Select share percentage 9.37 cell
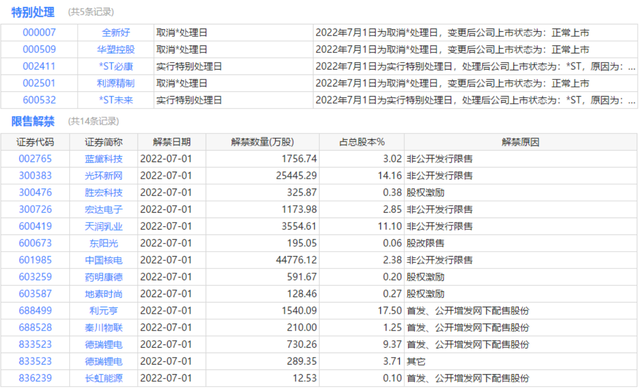The width and height of the screenshot is (640, 391). 362,344
